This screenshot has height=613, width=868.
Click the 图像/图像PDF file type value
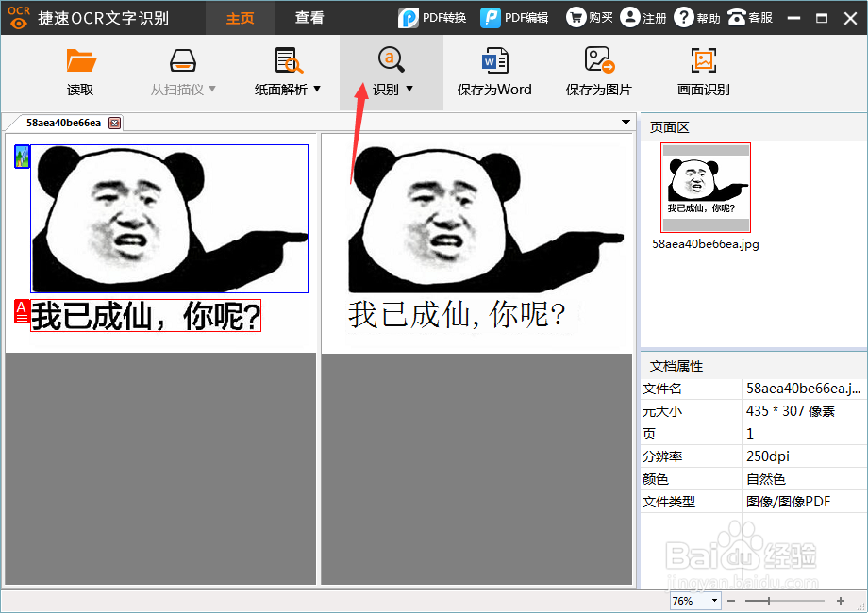coord(789,502)
